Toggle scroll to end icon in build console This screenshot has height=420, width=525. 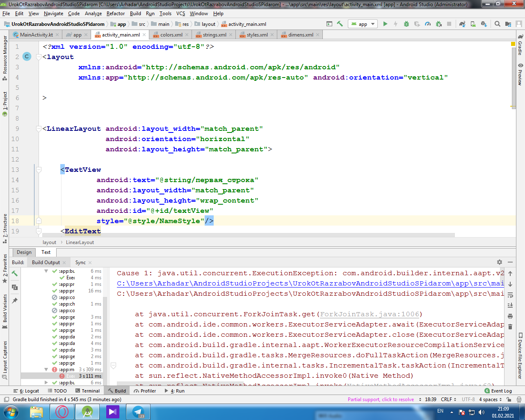510,305
